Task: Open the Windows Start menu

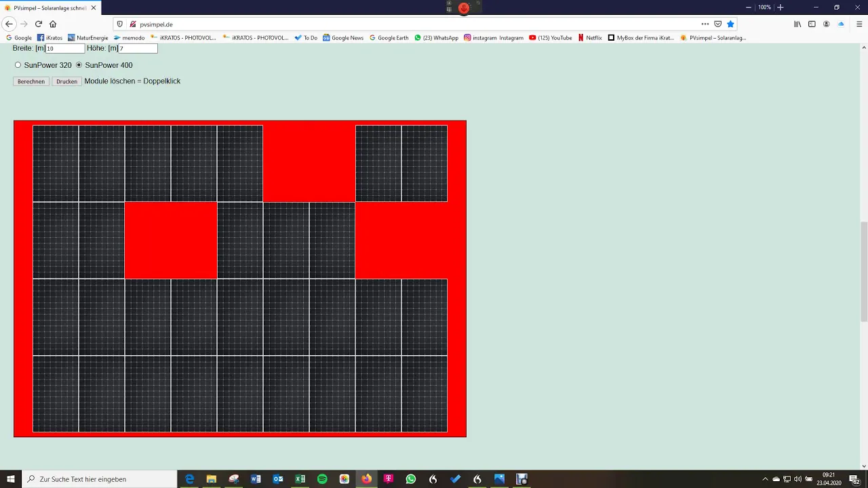Action: (11, 479)
